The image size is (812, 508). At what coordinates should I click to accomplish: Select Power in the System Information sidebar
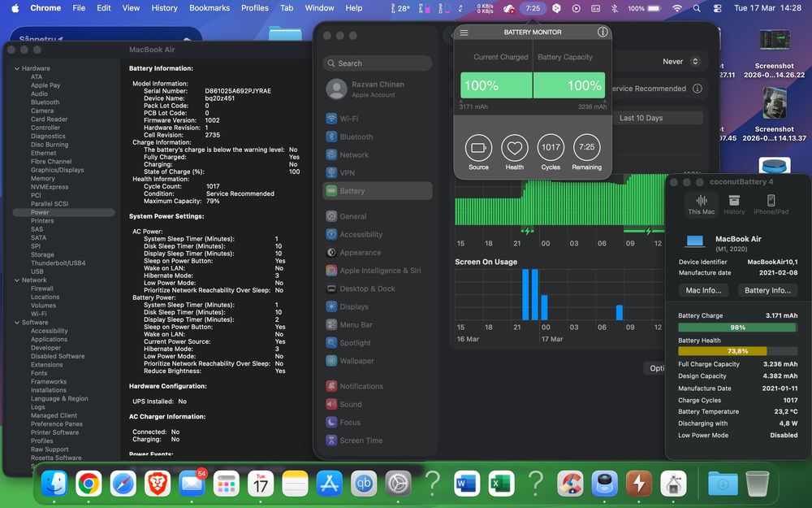pyautogui.click(x=63, y=212)
